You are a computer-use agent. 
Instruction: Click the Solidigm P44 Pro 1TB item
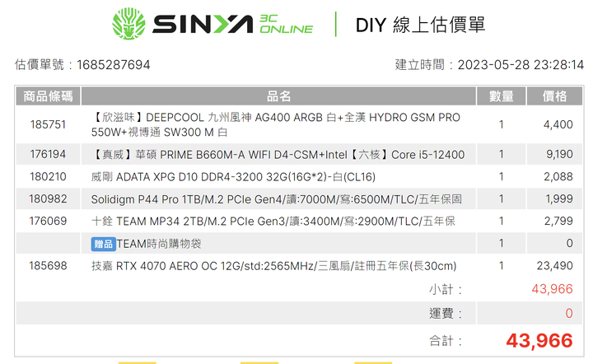pos(276,199)
